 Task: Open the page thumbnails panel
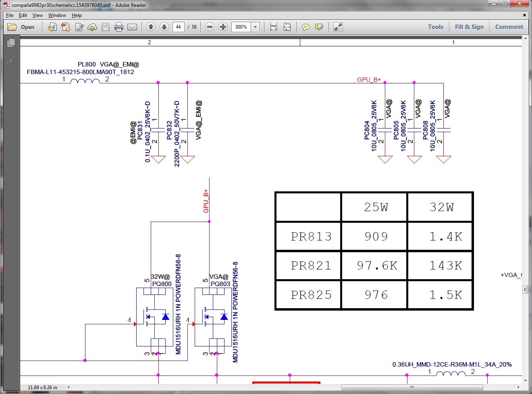coord(11,43)
